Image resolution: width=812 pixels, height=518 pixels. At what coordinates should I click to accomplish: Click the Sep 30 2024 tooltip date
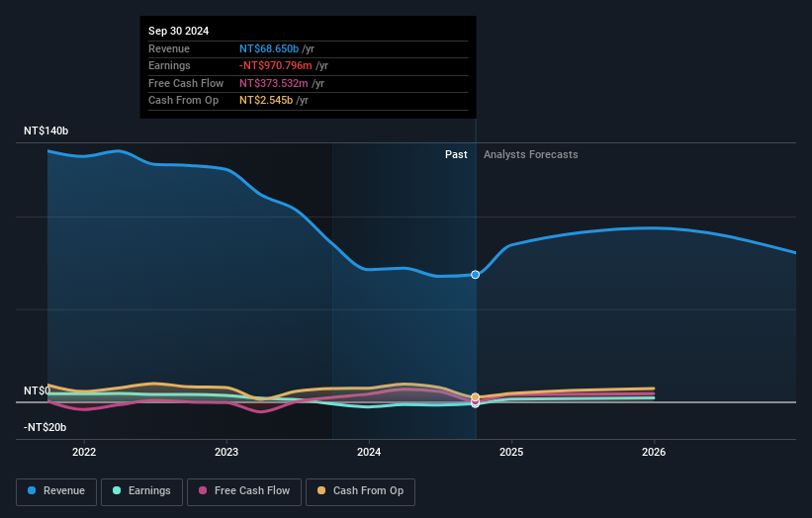[x=179, y=31]
